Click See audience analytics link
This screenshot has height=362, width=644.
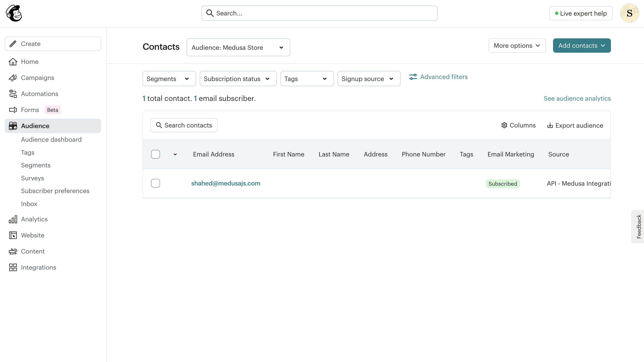pyautogui.click(x=577, y=98)
